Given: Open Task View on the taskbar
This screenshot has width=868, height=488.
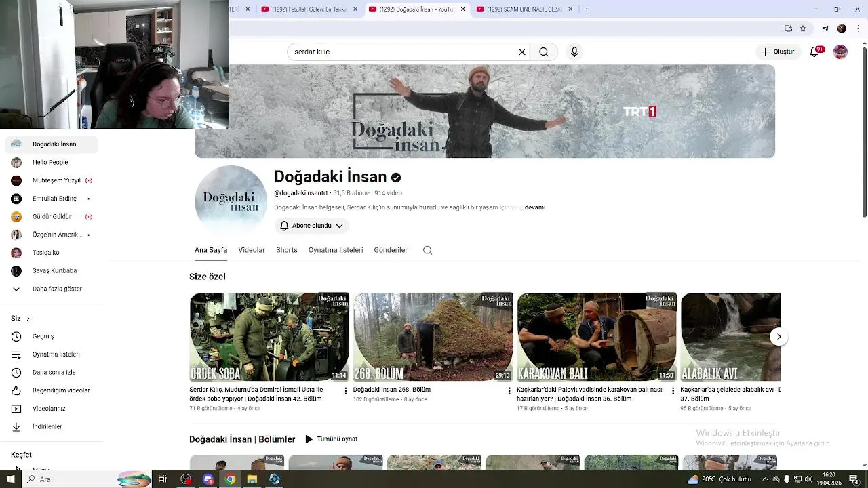Looking at the screenshot, I should (163, 479).
